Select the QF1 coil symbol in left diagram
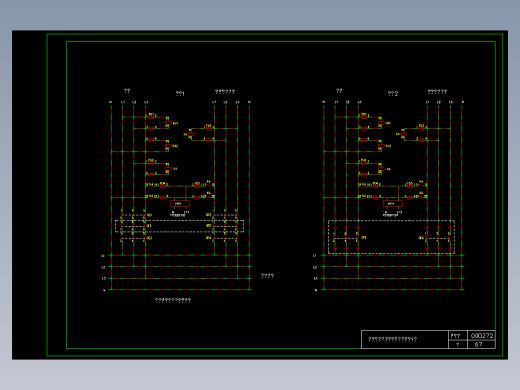The height and width of the screenshot is (390, 520). (x=168, y=123)
